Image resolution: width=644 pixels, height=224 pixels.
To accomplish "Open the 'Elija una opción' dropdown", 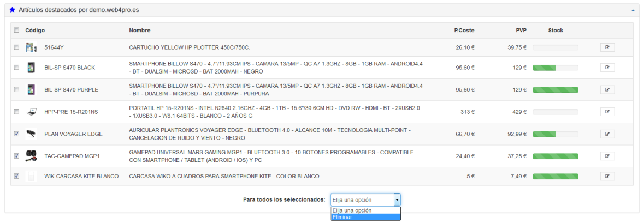I will (x=366, y=200).
